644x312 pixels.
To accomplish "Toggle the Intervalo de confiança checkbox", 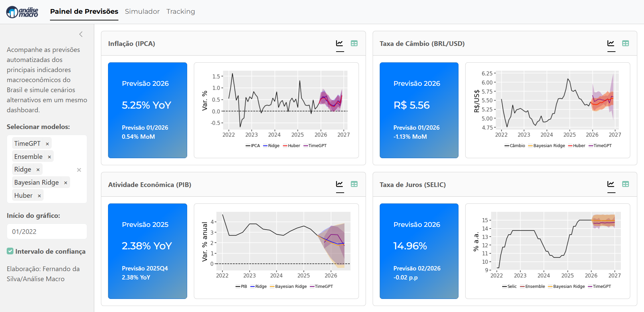I will 10,251.
